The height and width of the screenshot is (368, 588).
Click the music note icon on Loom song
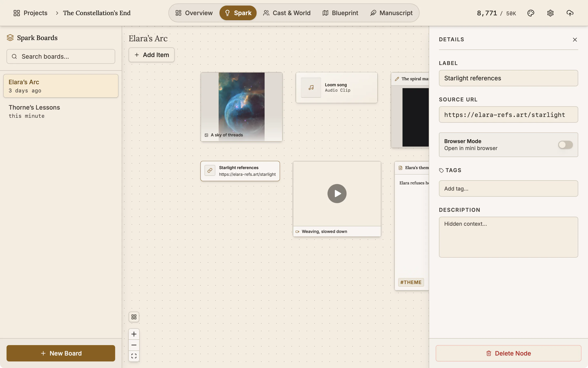pos(311,87)
